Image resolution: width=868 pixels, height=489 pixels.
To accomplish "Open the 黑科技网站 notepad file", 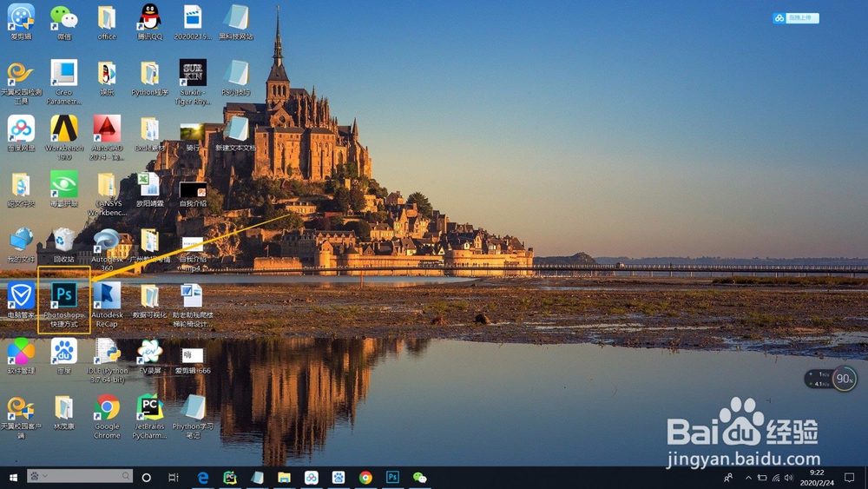I will pos(236,23).
